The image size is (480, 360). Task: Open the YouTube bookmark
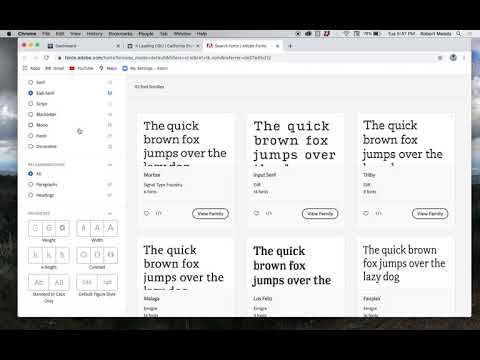(x=82, y=68)
